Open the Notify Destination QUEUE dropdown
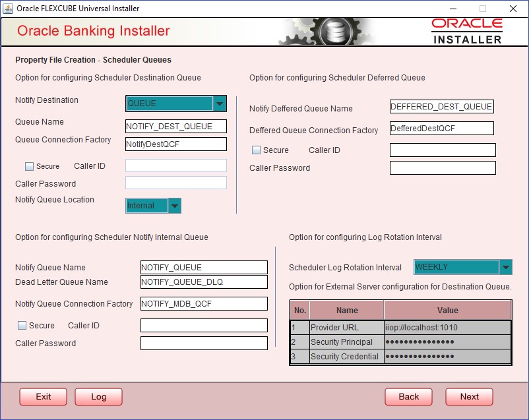Image resolution: width=529 pixels, height=420 pixels. (x=176, y=104)
